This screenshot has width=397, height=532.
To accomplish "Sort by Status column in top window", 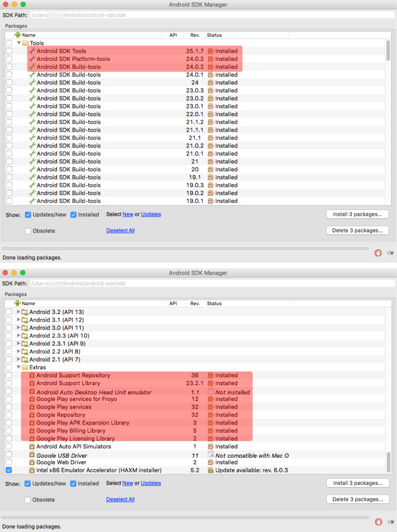I will coord(247,35).
